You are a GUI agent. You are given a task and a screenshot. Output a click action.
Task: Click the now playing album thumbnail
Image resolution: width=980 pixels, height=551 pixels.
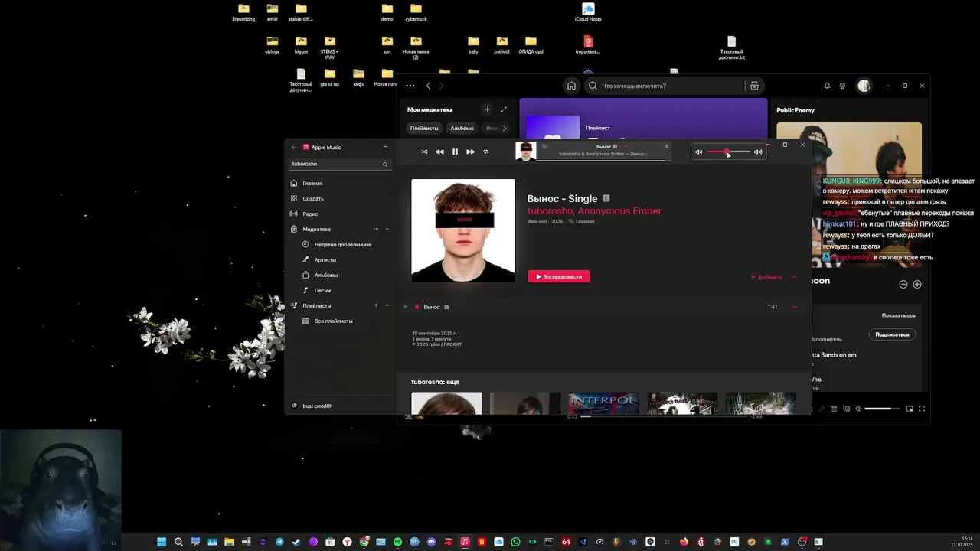point(526,152)
